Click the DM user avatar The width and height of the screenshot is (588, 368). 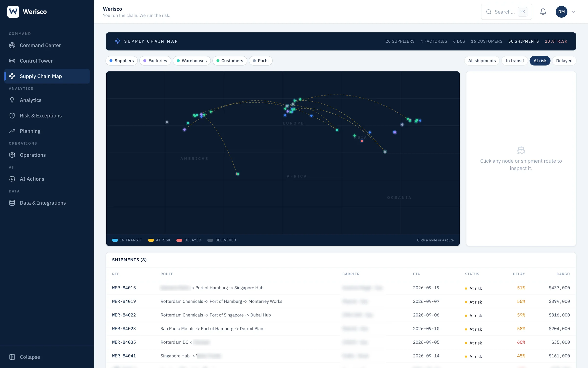(x=562, y=12)
